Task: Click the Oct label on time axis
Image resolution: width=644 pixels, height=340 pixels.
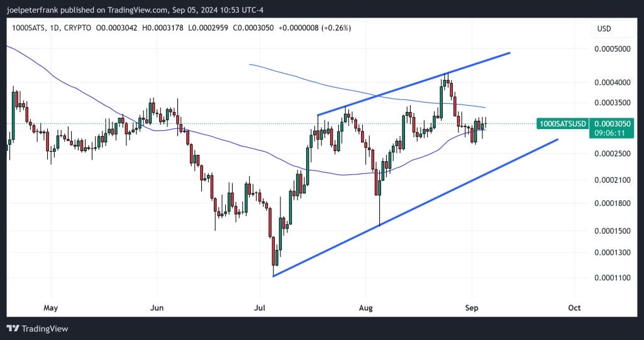Action: pos(574,308)
